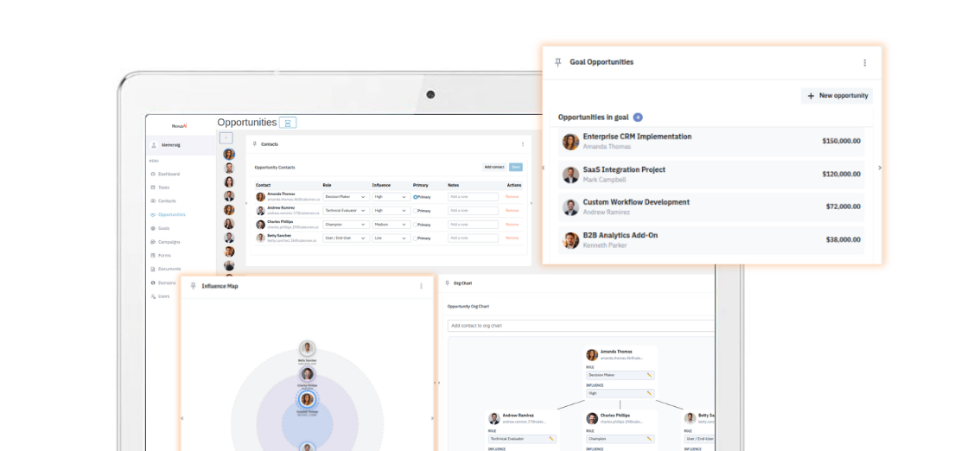The height and width of the screenshot is (451, 980).
Task: Click Add contact to org chart field
Action: click(582, 326)
